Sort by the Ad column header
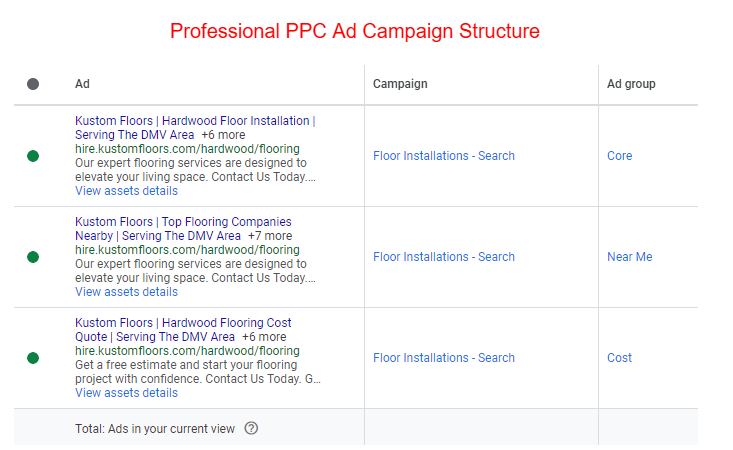Screen dimensions: 733x450 pyautogui.click(x=82, y=84)
